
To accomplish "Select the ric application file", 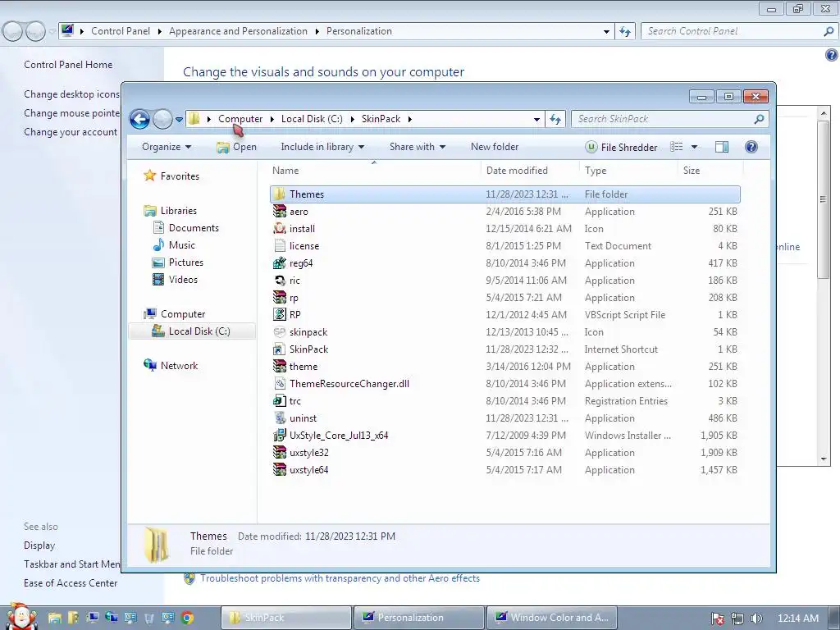I will click(505, 281).
